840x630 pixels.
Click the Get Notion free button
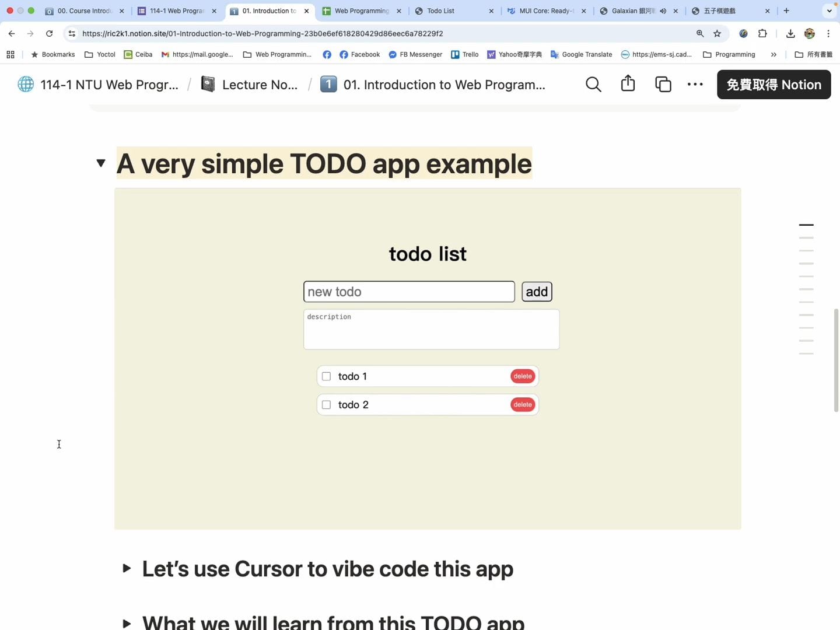773,85
